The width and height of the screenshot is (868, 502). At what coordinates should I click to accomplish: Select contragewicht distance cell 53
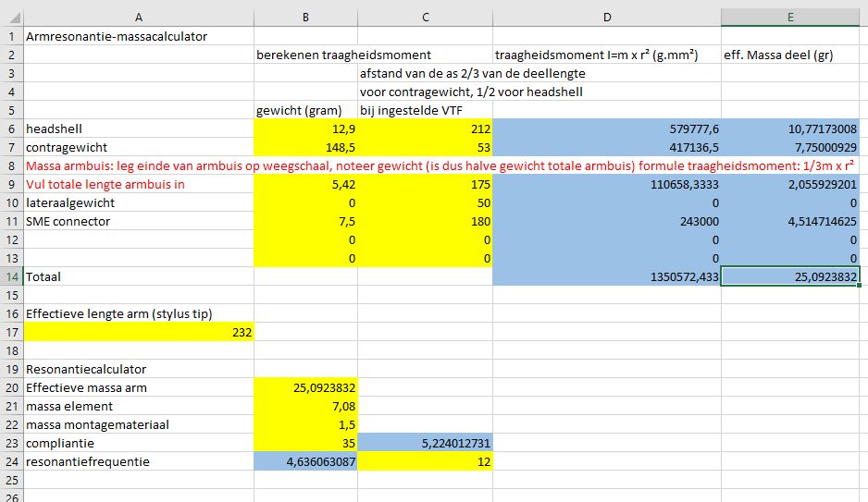[x=425, y=148]
